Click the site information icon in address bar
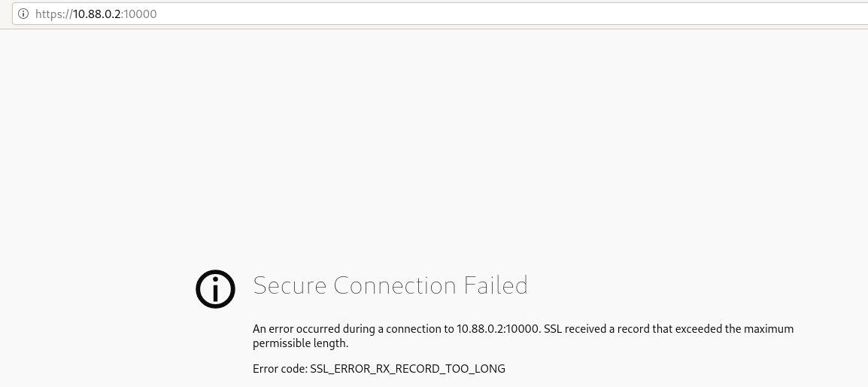 (x=23, y=14)
